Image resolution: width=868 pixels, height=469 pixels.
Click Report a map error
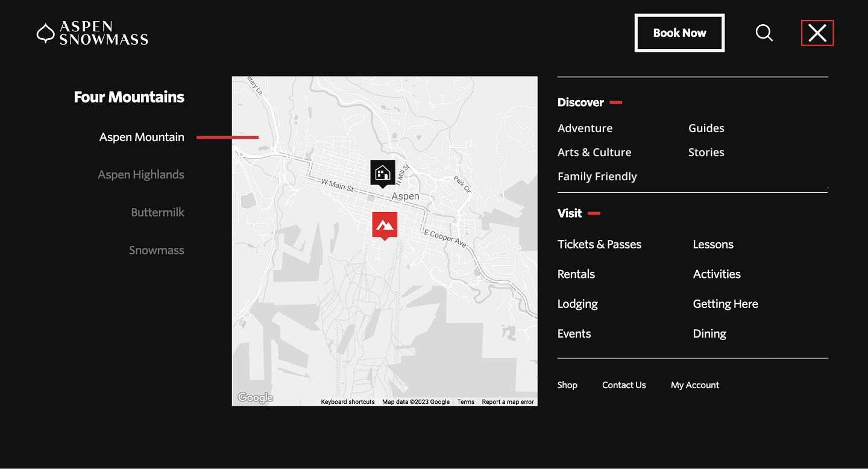coord(508,401)
